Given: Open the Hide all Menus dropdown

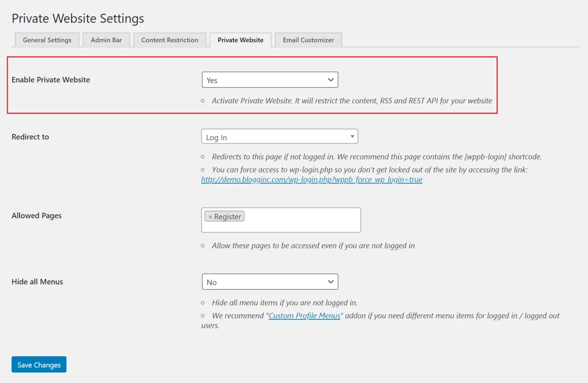Looking at the screenshot, I should (270, 282).
